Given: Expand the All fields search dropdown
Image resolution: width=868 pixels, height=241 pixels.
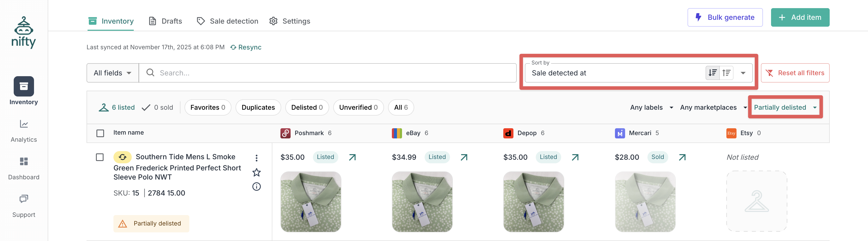Looking at the screenshot, I should [x=112, y=73].
